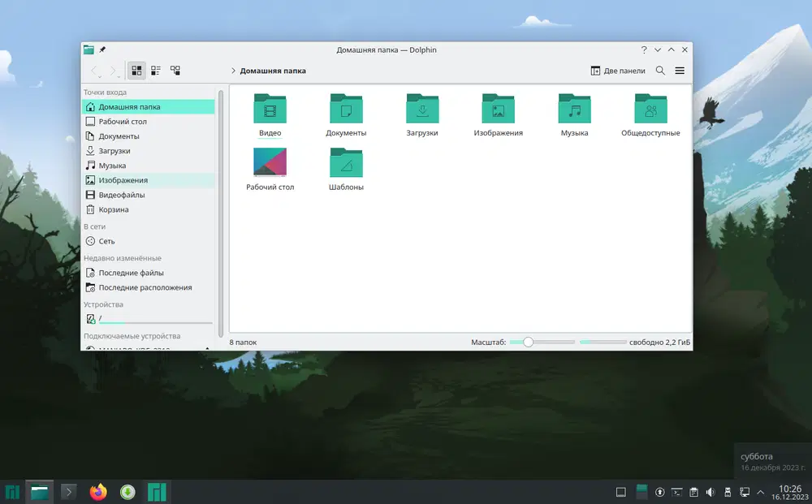Select the Изображения folder icon
Viewport: 812px width, 504px height.
point(499,108)
